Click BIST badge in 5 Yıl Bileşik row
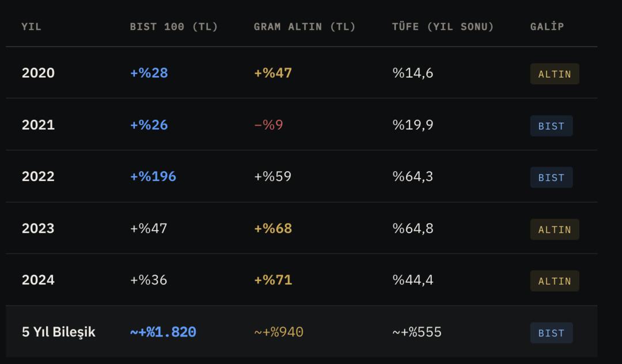622x364 pixels. tap(551, 333)
